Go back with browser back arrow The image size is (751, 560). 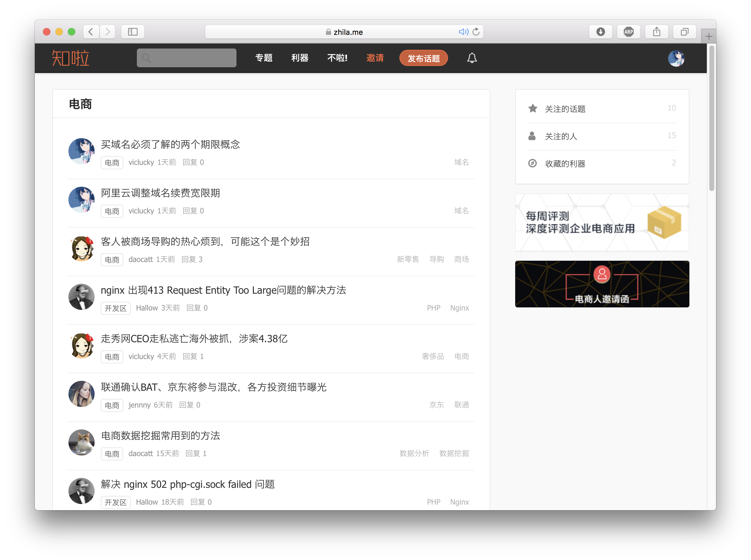click(91, 32)
